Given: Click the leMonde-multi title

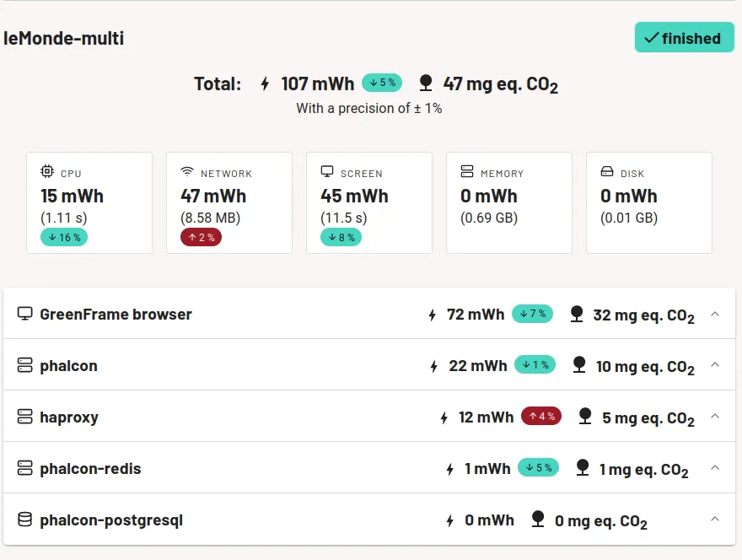Looking at the screenshot, I should pyautogui.click(x=64, y=38).
